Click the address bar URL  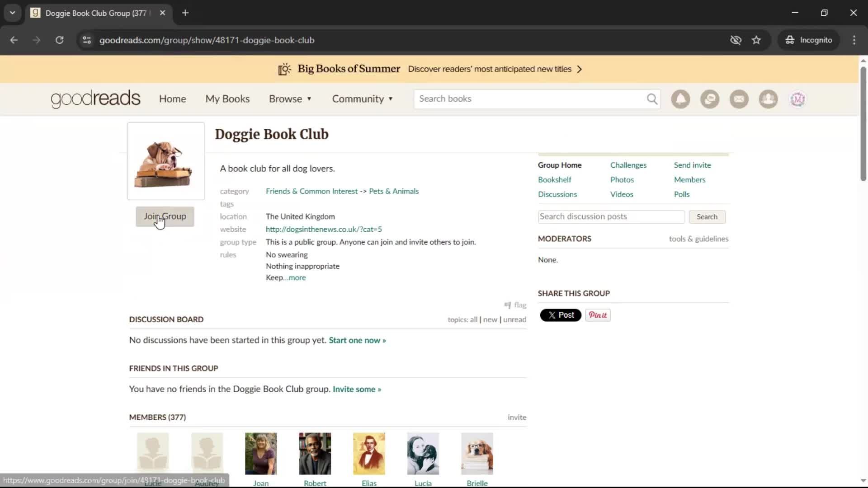[x=207, y=40]
